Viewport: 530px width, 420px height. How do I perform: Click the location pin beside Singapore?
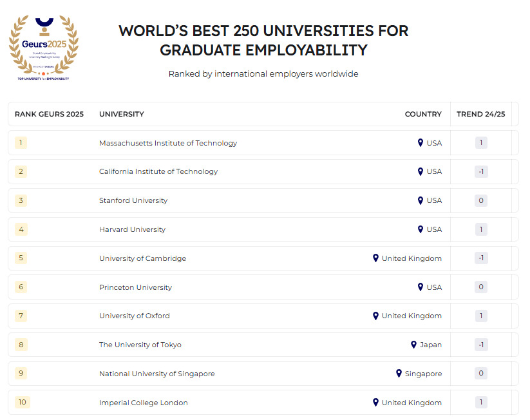point(399,374)
